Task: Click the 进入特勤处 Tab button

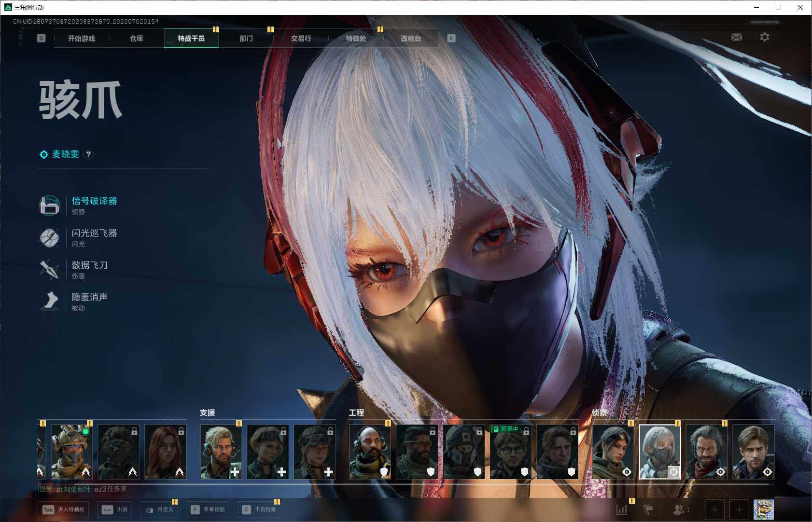Action: coord(63,509)
